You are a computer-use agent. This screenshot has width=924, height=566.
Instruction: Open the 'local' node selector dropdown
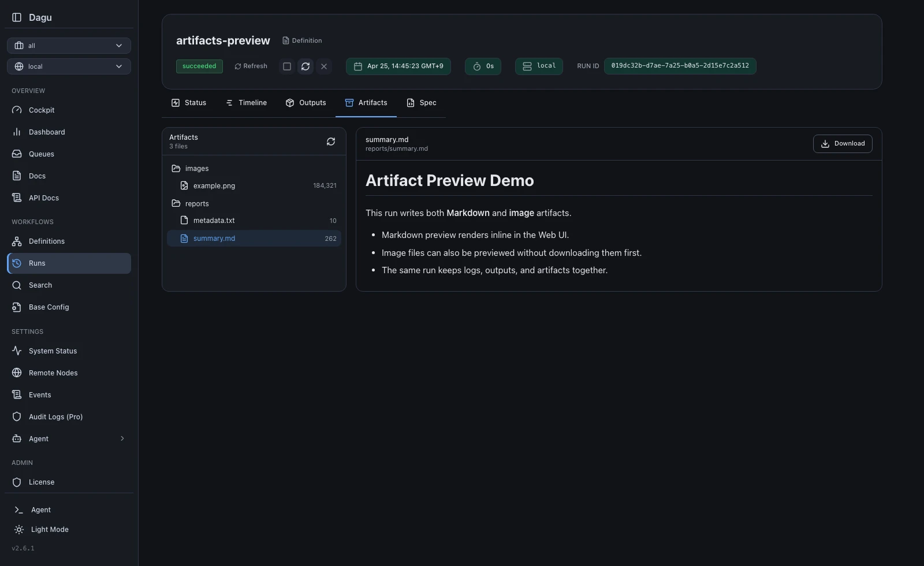pyautogui.click(x=69, y=66)
